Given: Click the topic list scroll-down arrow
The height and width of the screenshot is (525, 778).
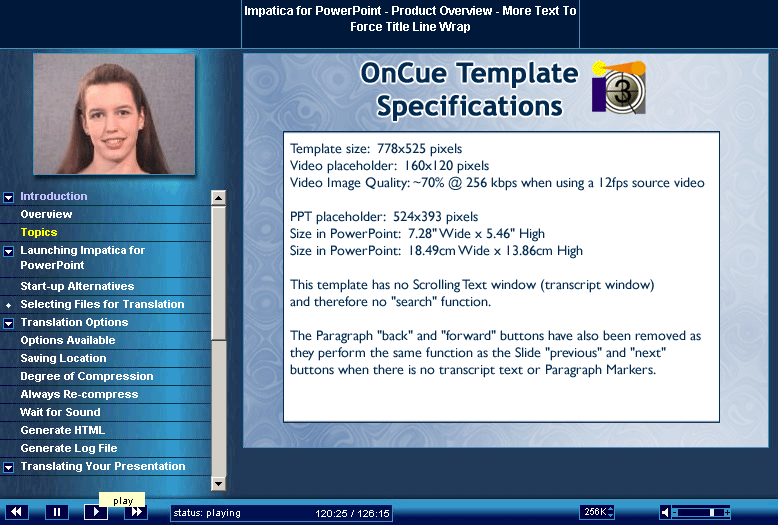Looking at the screenshot, I should coord(218,483).
